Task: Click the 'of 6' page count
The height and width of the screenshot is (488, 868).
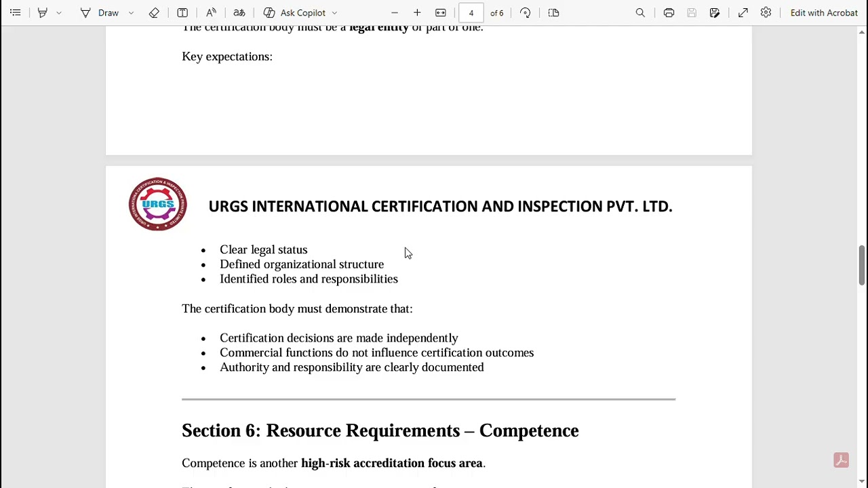Action: 497,13
